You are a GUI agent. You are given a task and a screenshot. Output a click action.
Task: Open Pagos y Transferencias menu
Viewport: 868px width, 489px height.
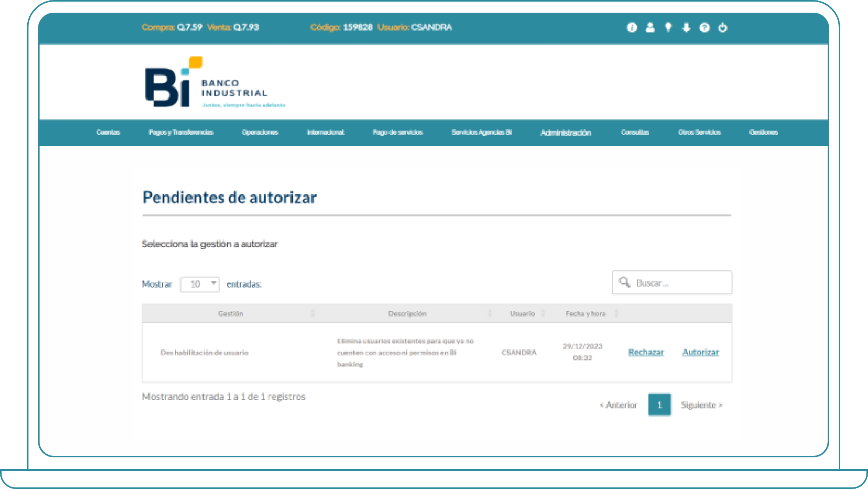(x=181, y=132)
